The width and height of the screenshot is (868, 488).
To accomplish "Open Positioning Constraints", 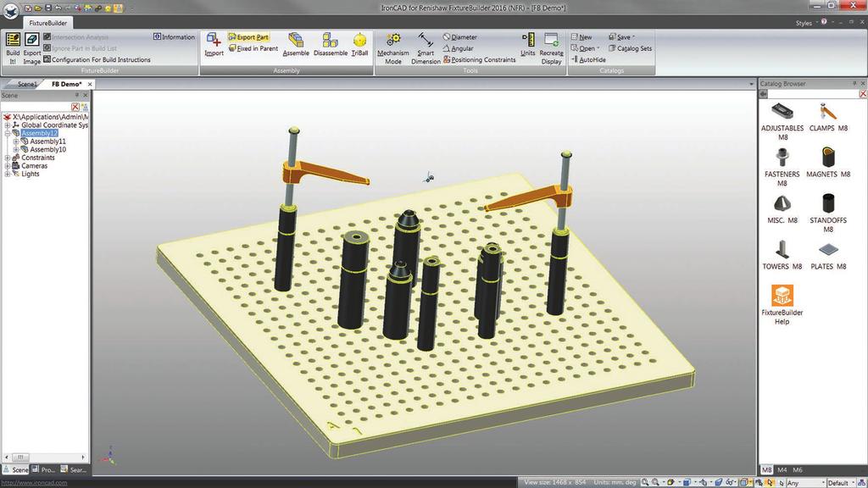I will point(479,60).
